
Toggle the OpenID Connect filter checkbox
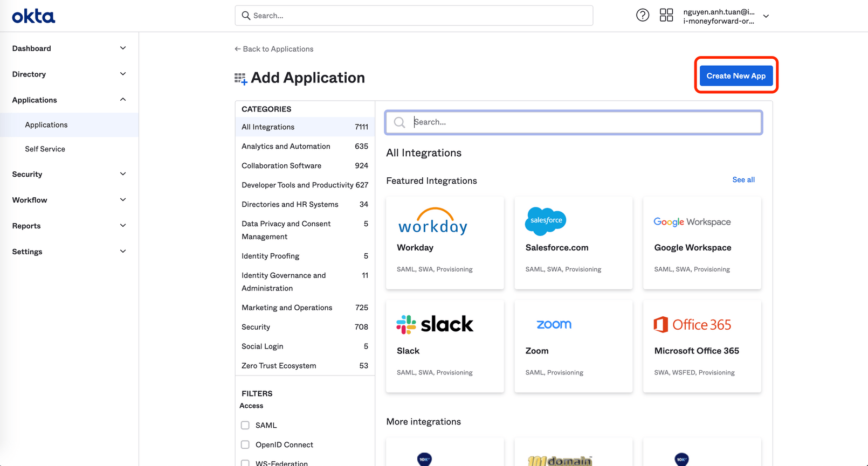[x=245, y=444]
